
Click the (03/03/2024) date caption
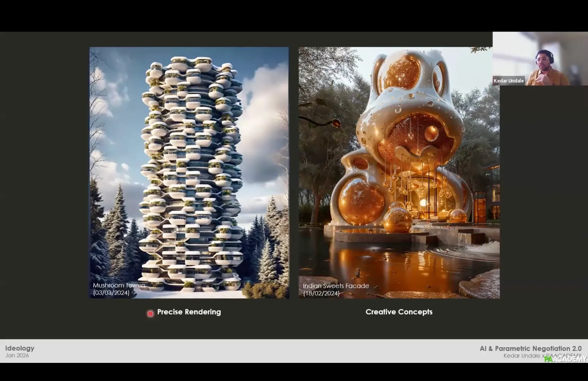click(x=111, y=293)
